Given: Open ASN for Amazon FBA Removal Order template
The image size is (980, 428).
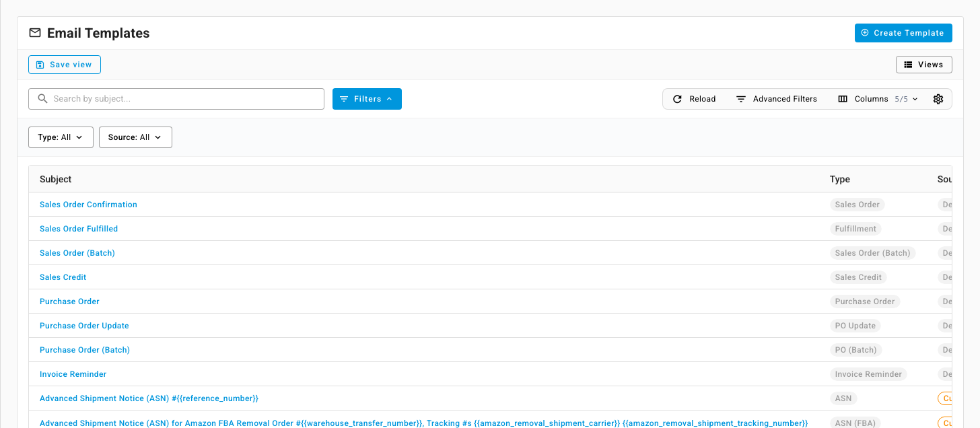Looking at the screenshot, I should (423, 423).
